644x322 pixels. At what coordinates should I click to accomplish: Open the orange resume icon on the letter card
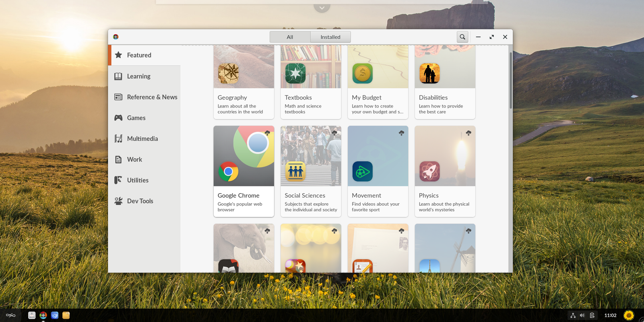[362, 266]
